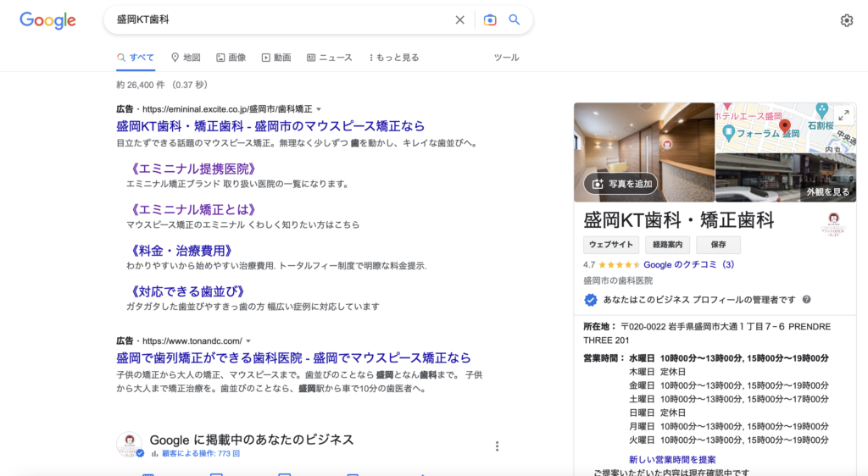The height and width of the screenshot is (476, 868).
Task: Clear the search box text
Action: pyautogui.click(x=459, y=19)
